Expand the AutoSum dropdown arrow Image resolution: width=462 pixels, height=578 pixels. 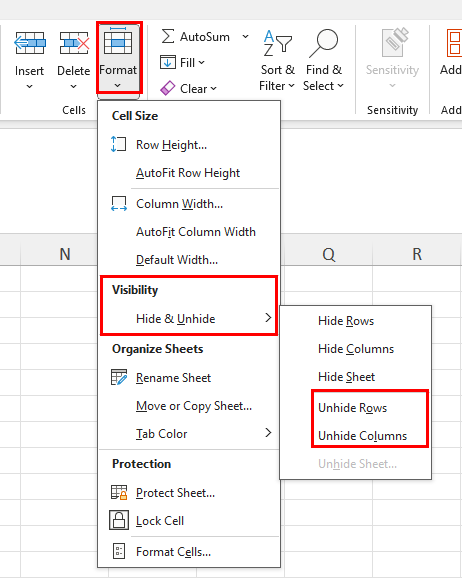pyautogui.click(x=245, y=37)
